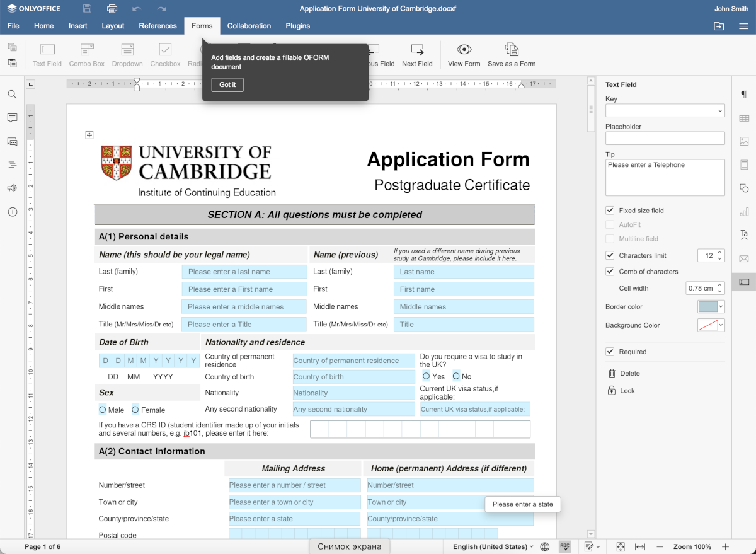Dismiss the tooltip with Got it
Image resolution: width=756 pixels, height=554 pixels.
point(227,85)
